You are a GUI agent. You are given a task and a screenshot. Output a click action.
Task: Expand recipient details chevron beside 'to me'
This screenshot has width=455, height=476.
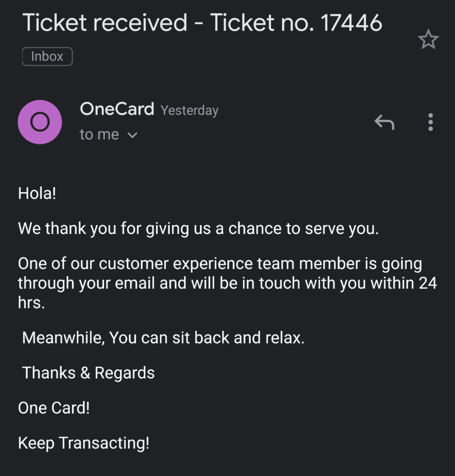pyautogui.click(x=132, y=135)
